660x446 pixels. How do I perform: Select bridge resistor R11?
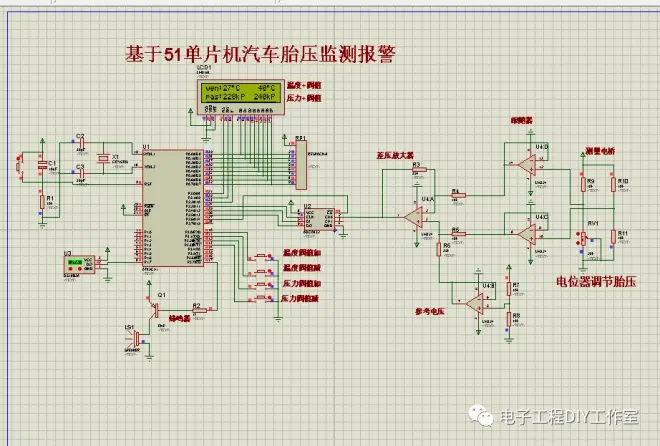coord(614,237)
